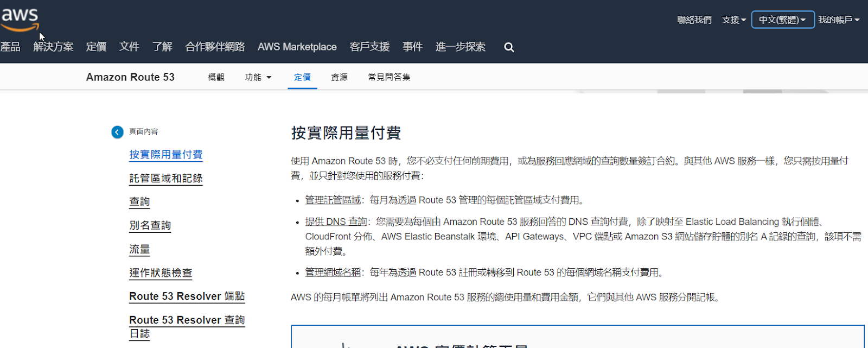Open the 事件 menu
The image size is (868, 348).
[412, 47]
